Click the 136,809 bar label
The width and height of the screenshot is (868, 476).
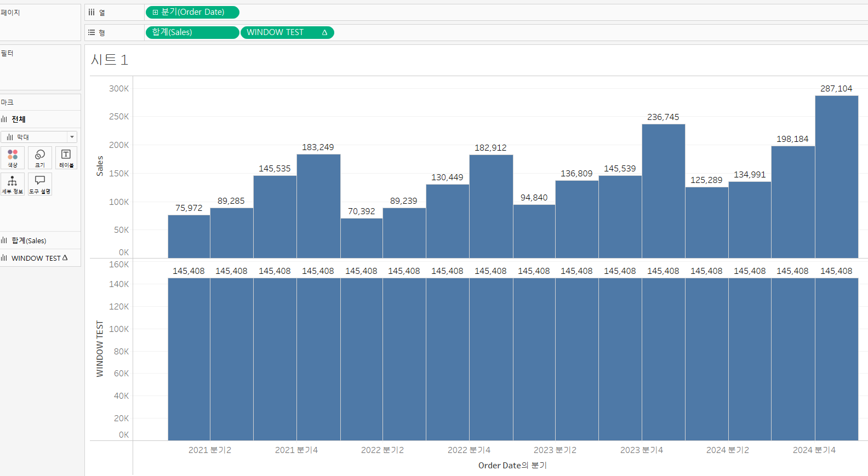pos(576,174)
